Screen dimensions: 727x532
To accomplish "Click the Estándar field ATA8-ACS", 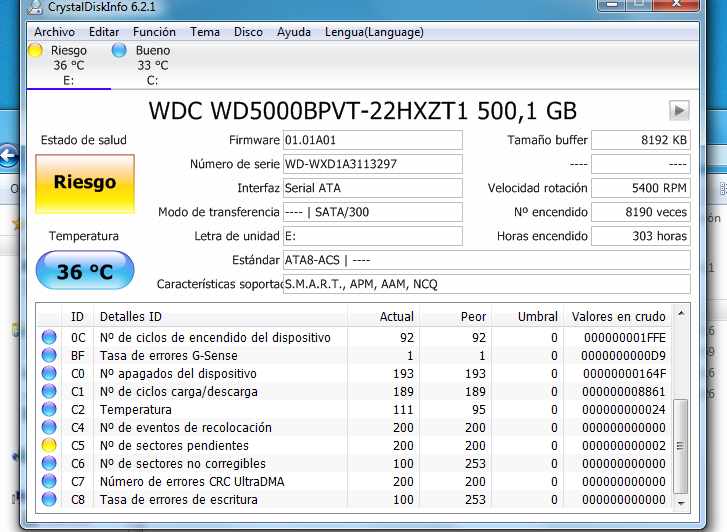I will pos(487,260).
